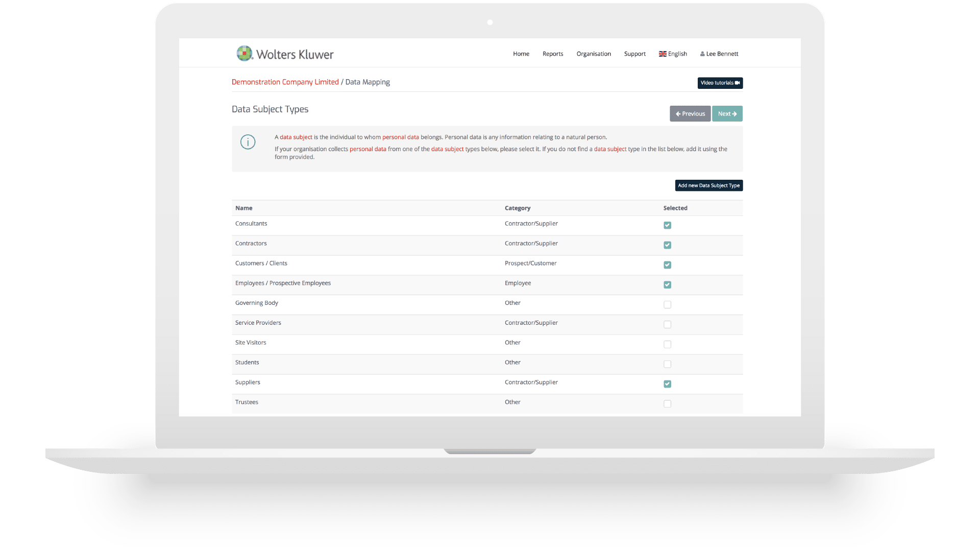
Task: Click 'personal data' link after 'organisation collects'
Action: click(x=368, y=149)
